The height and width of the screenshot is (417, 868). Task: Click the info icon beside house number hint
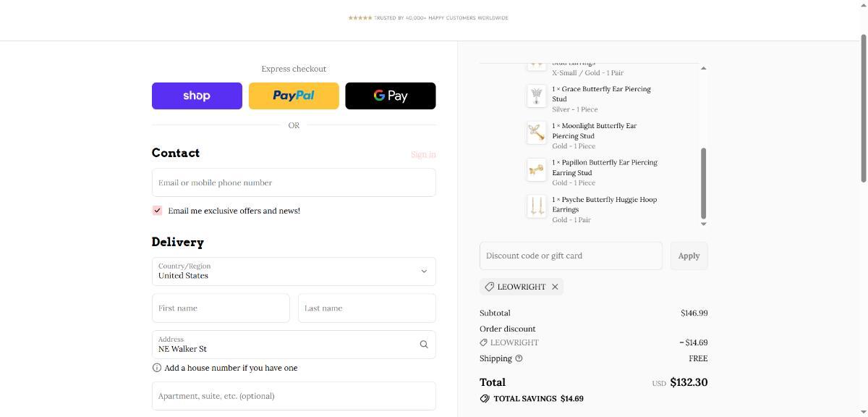coord(157,368)
